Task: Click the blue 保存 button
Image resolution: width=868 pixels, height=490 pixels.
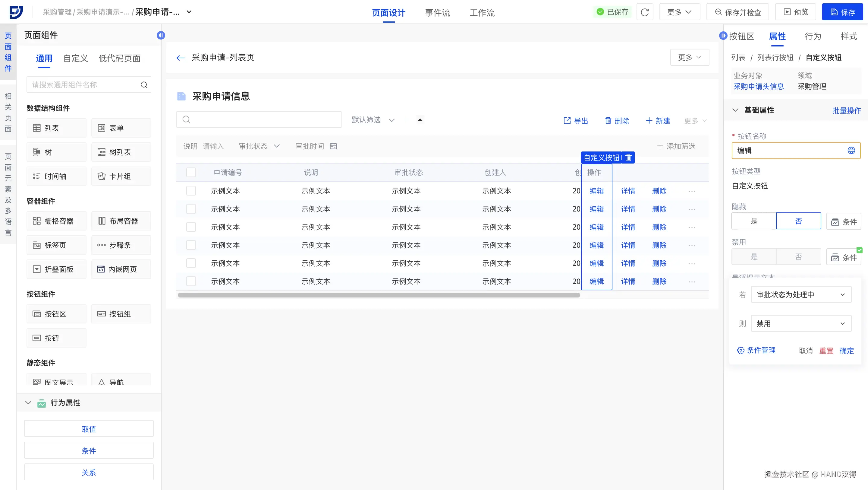Action: 842,12
